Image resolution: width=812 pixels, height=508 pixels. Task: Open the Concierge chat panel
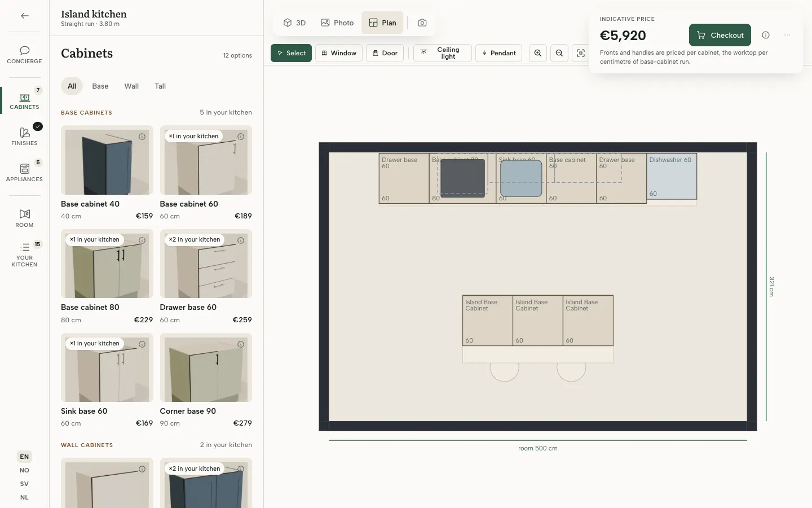click(x=24, y=55)
